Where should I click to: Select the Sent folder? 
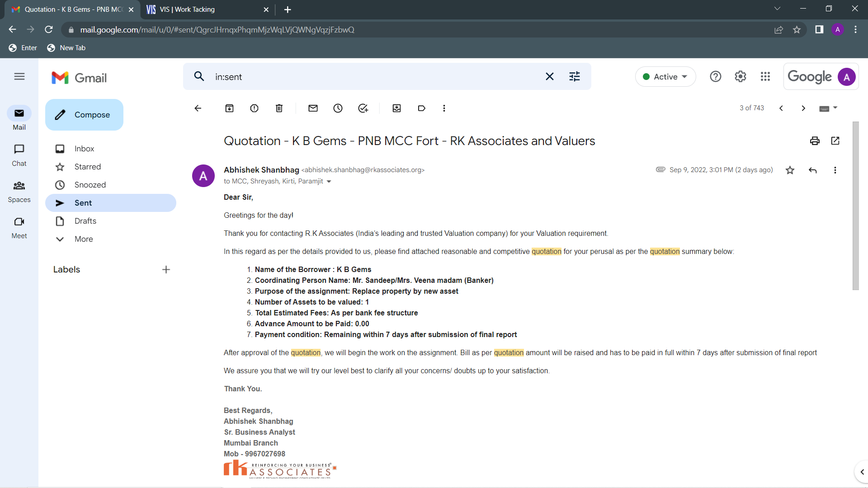click(110, 203)
